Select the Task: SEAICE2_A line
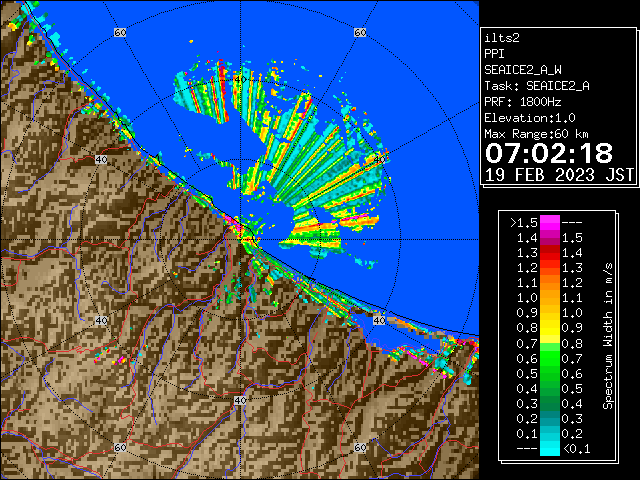 click(537, 86)
